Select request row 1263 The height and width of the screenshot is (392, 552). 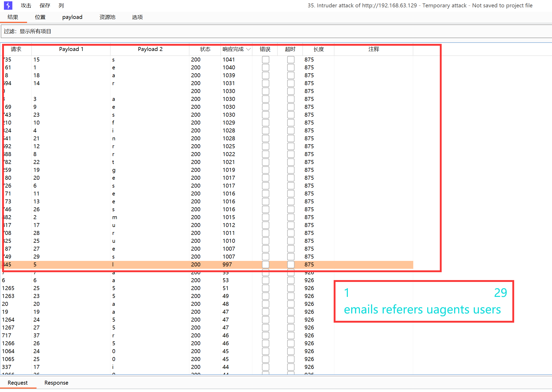(x=207, y=296)
